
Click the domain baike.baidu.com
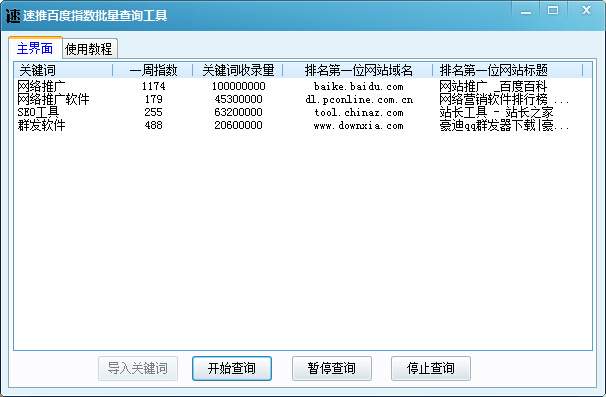[x=359, y=86]
